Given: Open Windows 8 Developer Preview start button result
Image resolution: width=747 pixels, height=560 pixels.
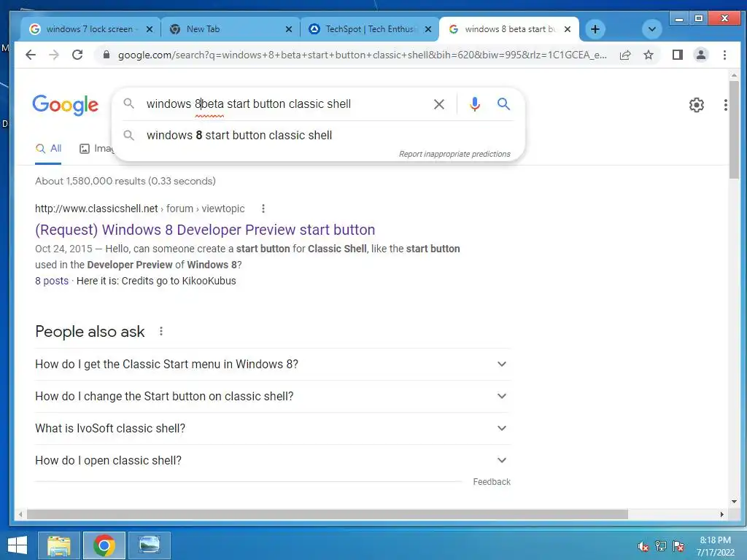Looking at the screenshot, I should (205, 230).
